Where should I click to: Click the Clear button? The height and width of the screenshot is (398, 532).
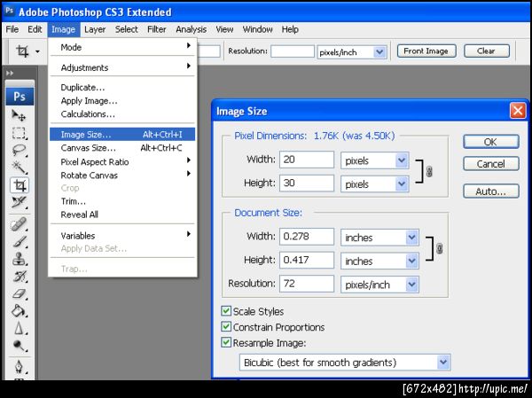pyautogui.click(x=487, y=51)
